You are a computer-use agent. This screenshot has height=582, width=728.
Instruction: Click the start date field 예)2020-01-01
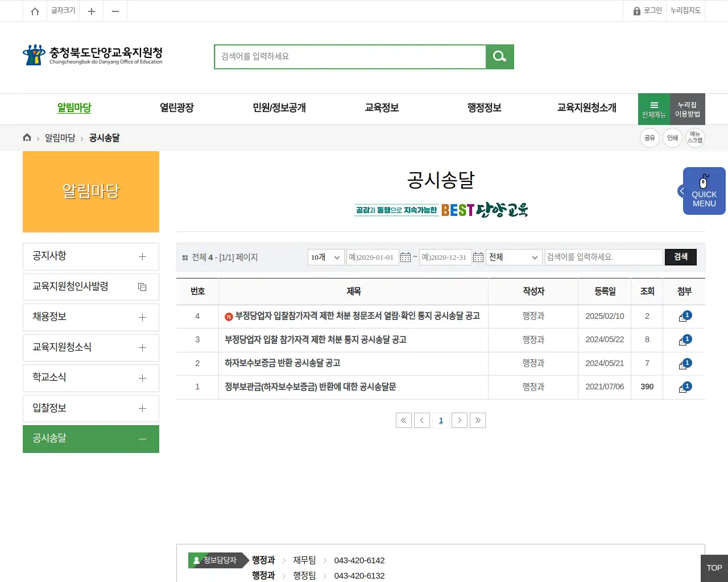pyautogui.click(x=373, y=257)
